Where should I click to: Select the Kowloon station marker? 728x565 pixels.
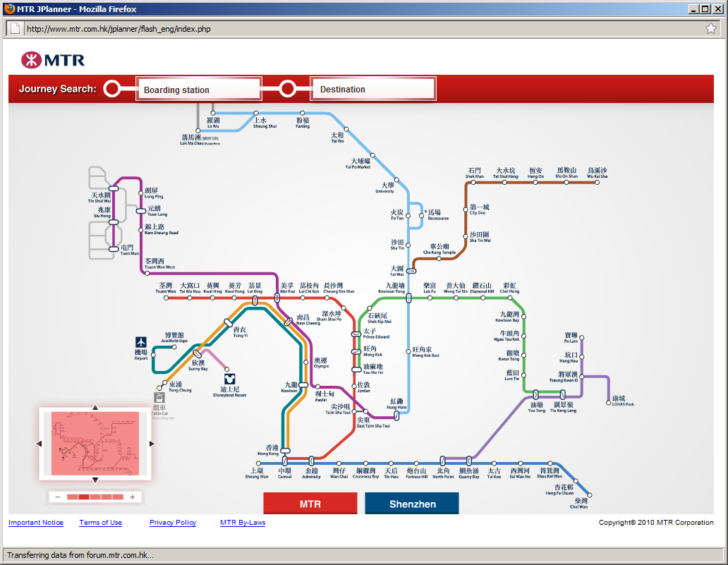coord(303,385)
